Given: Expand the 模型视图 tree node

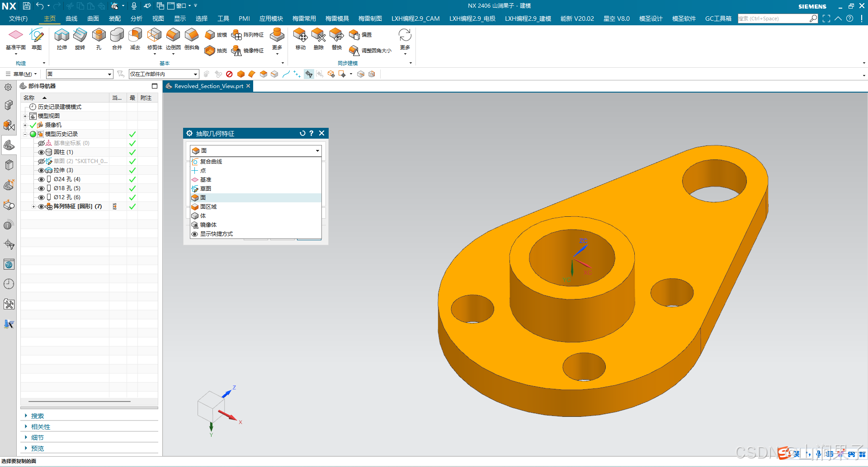Looking at the screenshot, I should (25, 116).
